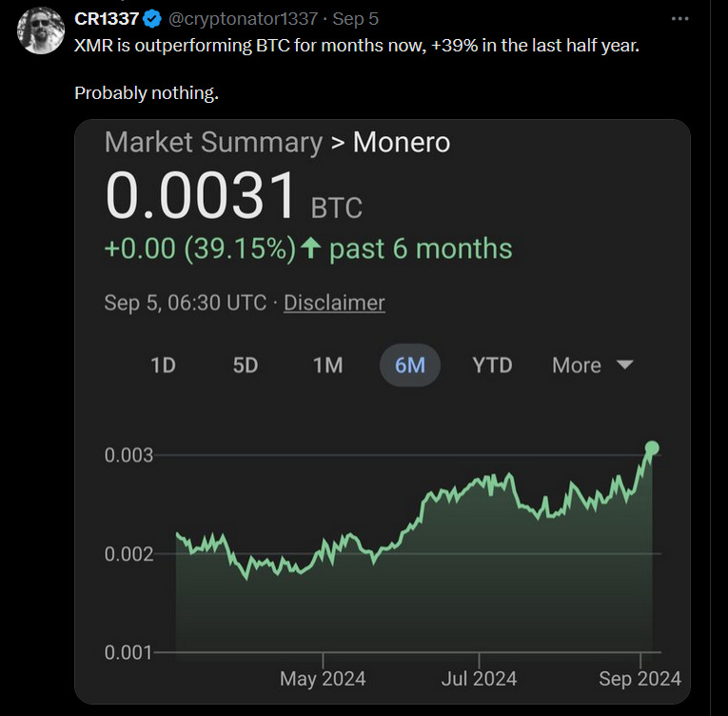This screenshot has height=716, width=728.
Task: Click the green up arrow icon
Action: pos(310,249)
